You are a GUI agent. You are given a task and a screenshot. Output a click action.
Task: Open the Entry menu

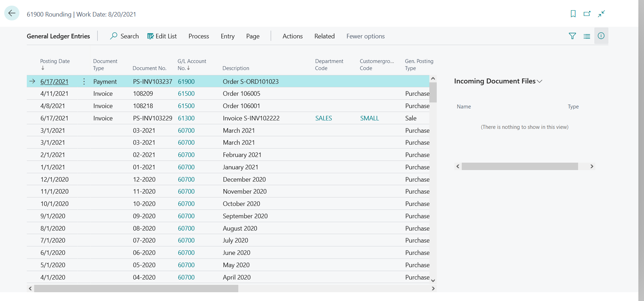pos(228,36)
